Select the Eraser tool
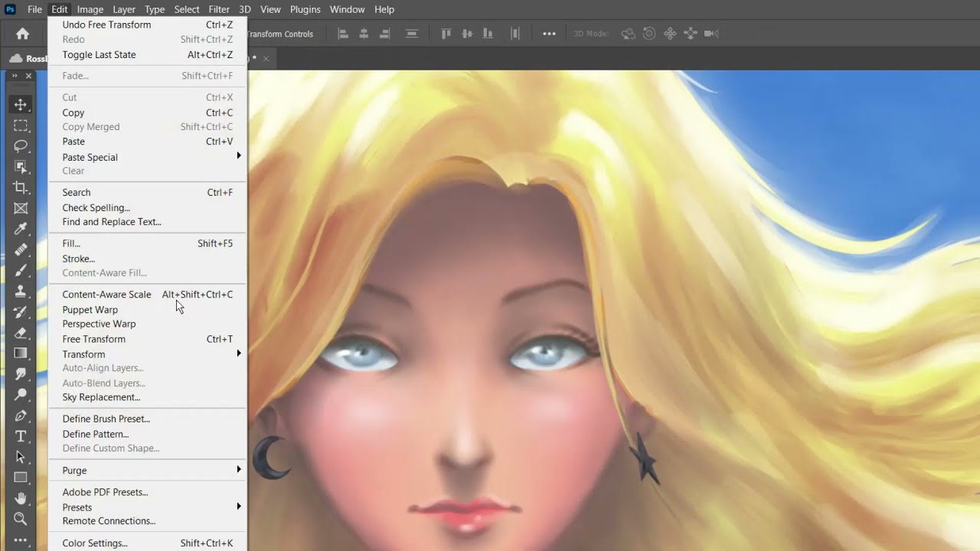This screenshot has height=551, width=980. [21, 332]
